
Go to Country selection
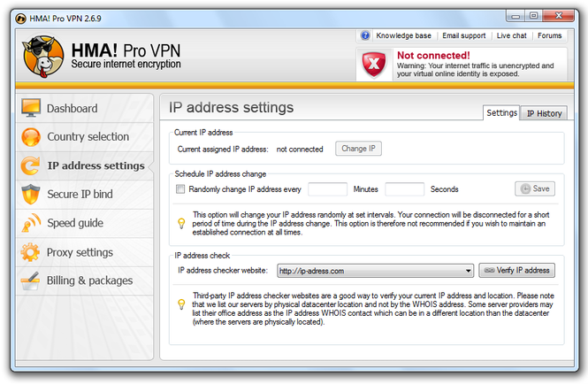pyautogui.click(x=85, y=137)
